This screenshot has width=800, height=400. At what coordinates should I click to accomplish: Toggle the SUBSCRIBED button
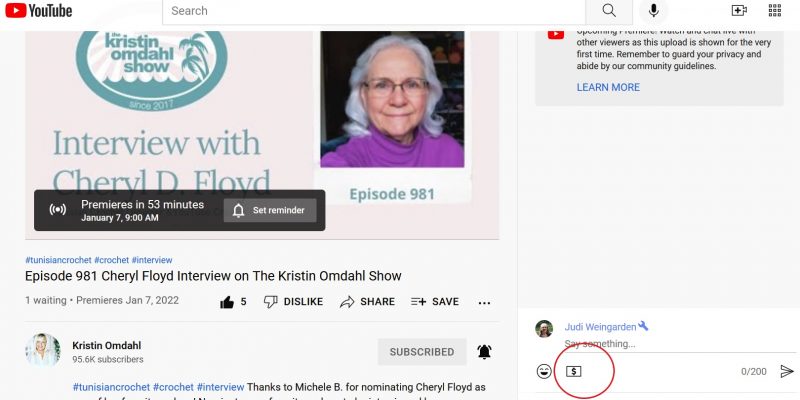pos(422,352)
